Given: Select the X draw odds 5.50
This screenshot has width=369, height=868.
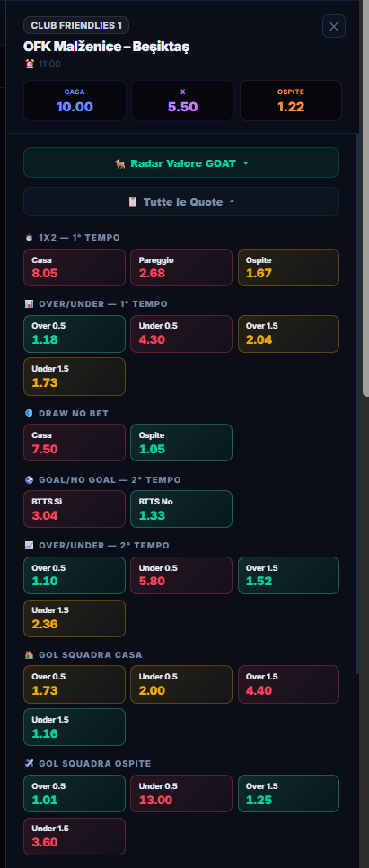Looking at the screenshot, I should 183,101.
